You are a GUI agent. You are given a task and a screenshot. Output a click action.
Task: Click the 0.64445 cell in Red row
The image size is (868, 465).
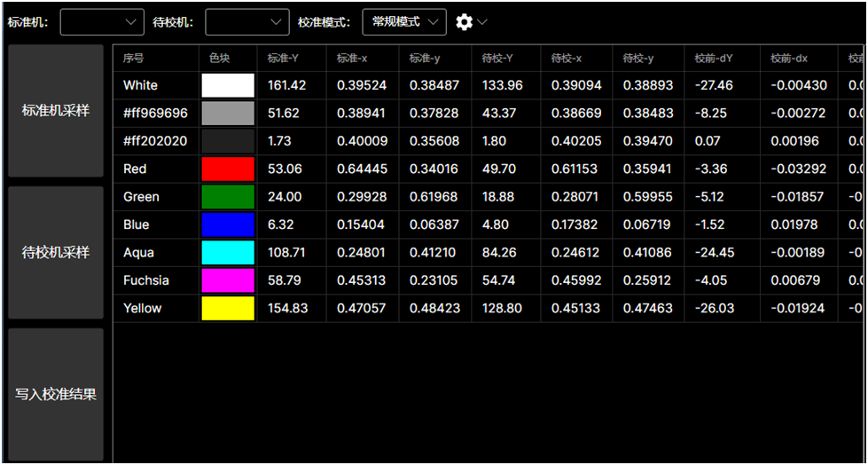pyautogui.click(x=362, y=169)
